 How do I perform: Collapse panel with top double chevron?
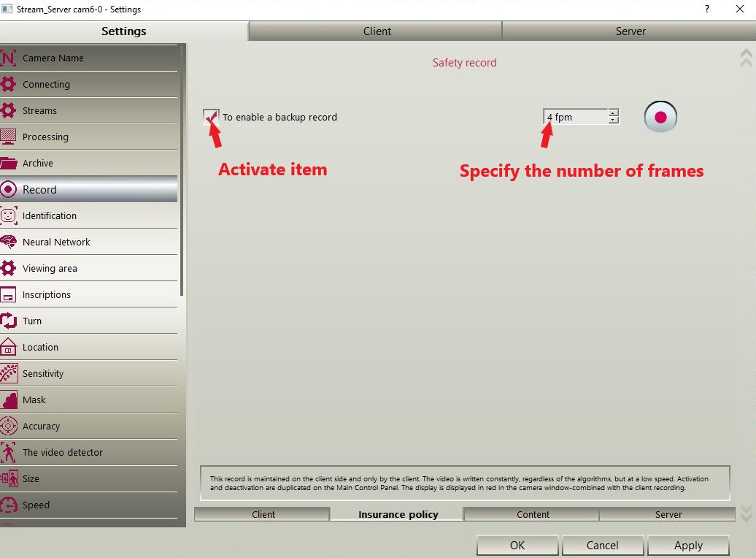point(746,58)
